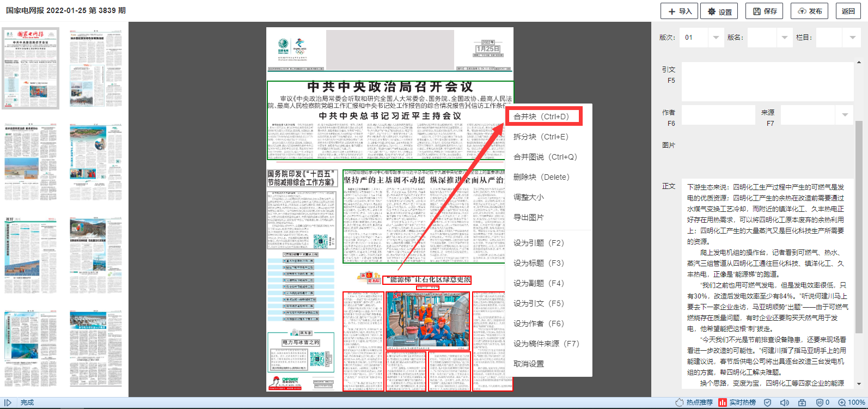
Task: Save with the 保存 button
Action: [765, 11]
